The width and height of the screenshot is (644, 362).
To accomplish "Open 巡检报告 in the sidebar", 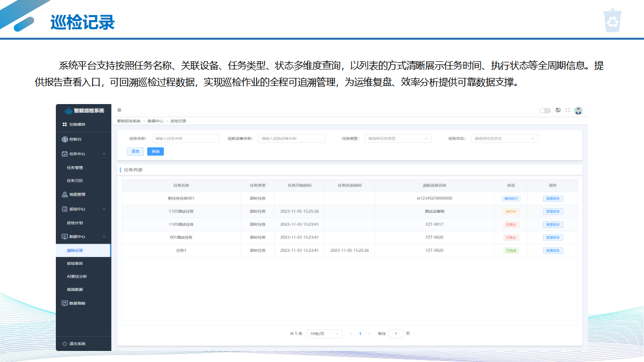I will tap(75, 263).
